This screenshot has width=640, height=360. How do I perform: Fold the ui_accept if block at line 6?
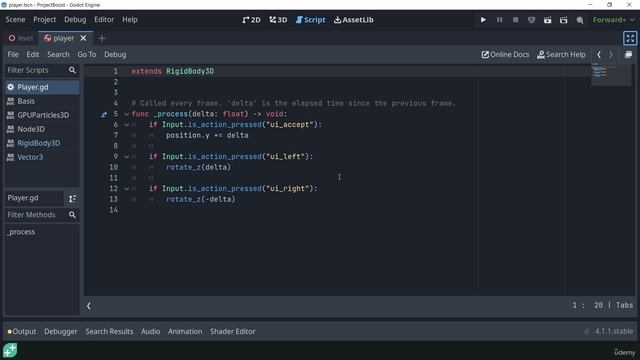(x=127, y=125)
